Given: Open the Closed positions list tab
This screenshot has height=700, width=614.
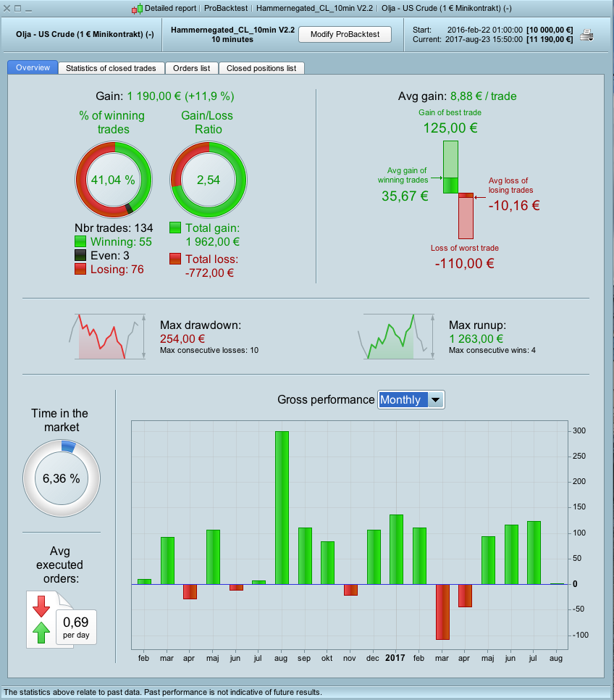Looking at the screenshot, I should [x=261, y=68].
